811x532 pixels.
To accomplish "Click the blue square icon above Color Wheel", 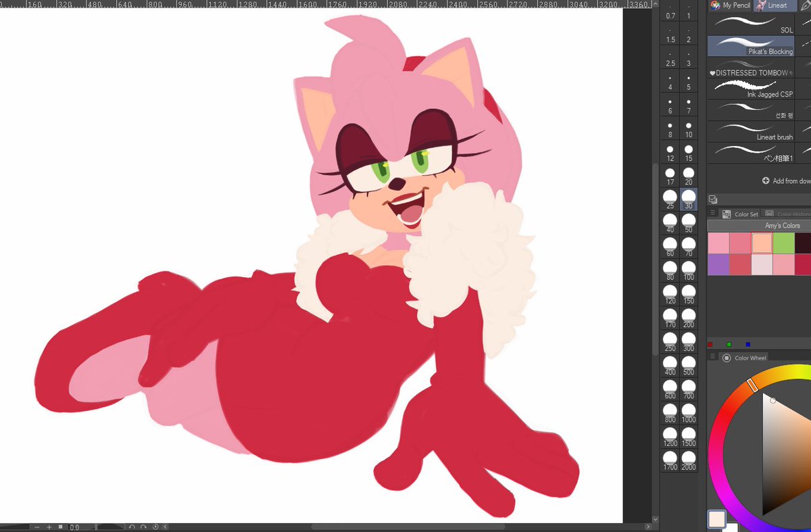I will (x=747, y=344).
